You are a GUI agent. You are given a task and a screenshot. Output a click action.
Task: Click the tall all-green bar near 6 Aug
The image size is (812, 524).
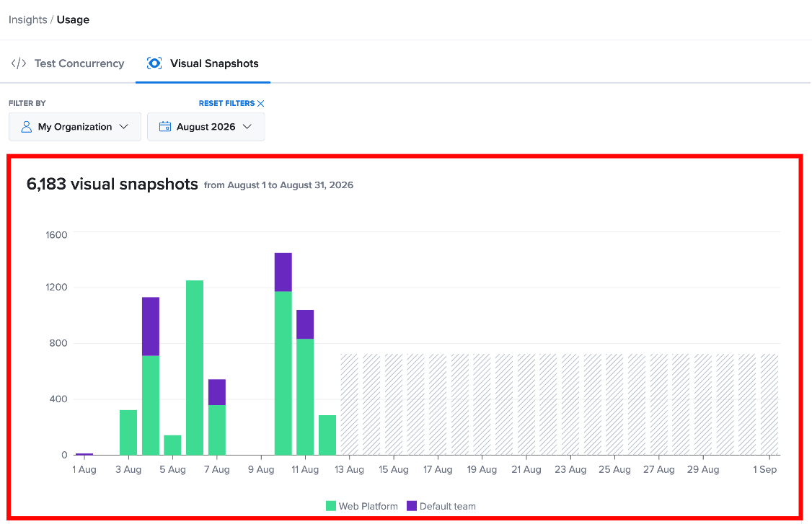[195, 368]
